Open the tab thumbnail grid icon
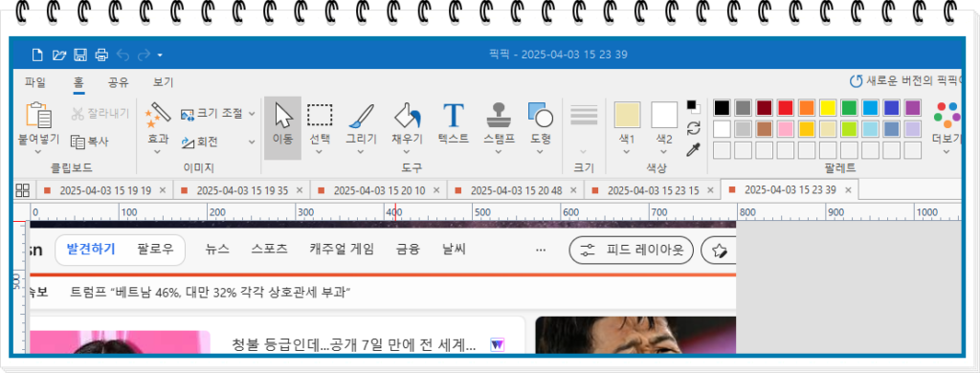Screen dimensions: 980x373 pos(23,190)
